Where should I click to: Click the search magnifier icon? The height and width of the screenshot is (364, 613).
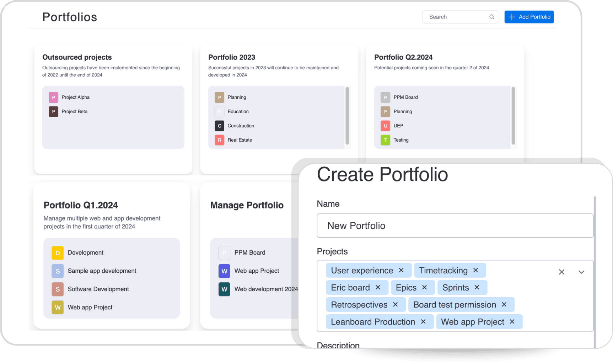491,17
